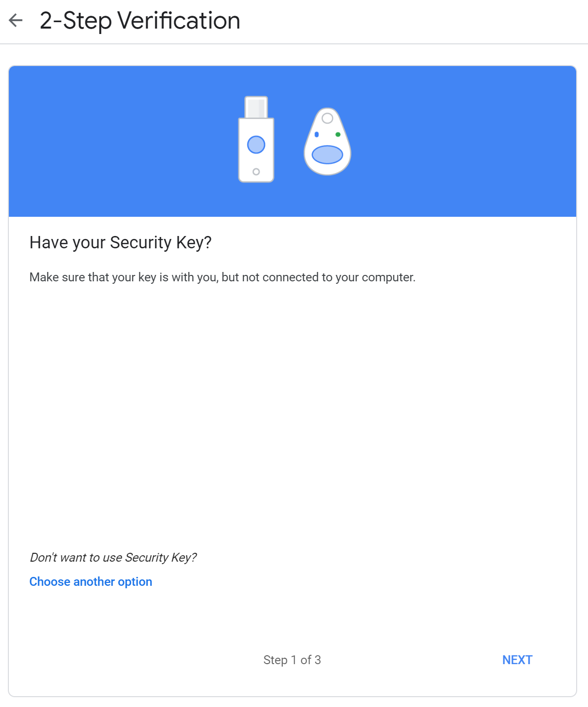Click the '2-Step Verification' page title
588x707 pixels.
[140, 21]
